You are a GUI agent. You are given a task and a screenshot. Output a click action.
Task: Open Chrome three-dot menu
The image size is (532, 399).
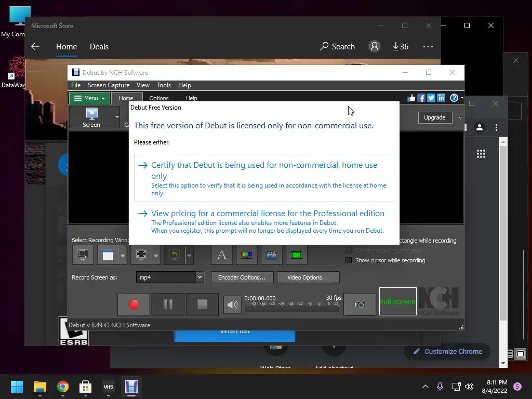tap(496, 128)
